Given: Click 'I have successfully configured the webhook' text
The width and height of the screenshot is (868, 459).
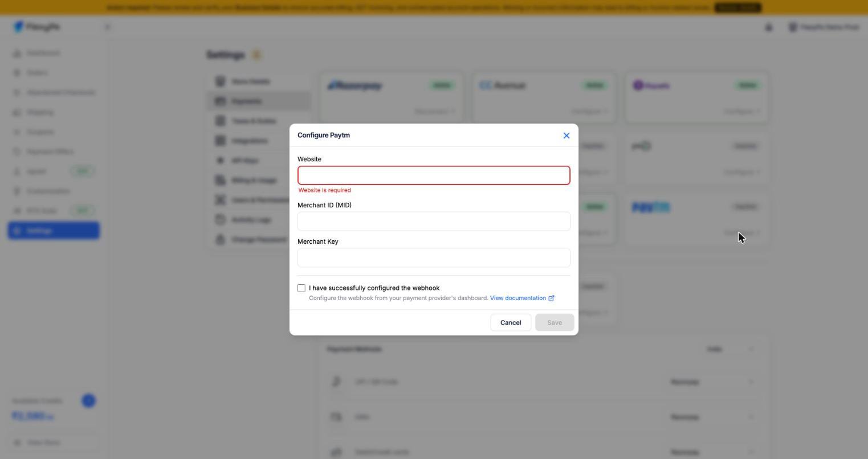Looking at the screenshot, I should 374,288.
